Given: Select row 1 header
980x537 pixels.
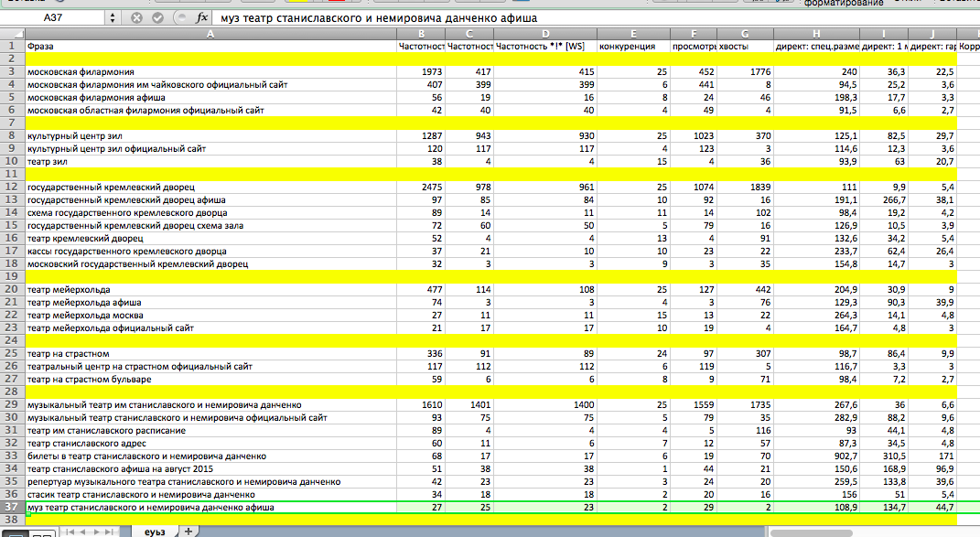Looking at the screenshot, I should coord(13,47).
